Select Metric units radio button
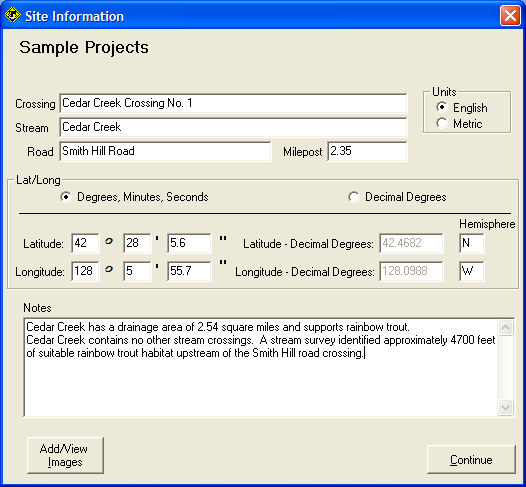This screenshot has width=526, height=487. click(x=441, y=123)
